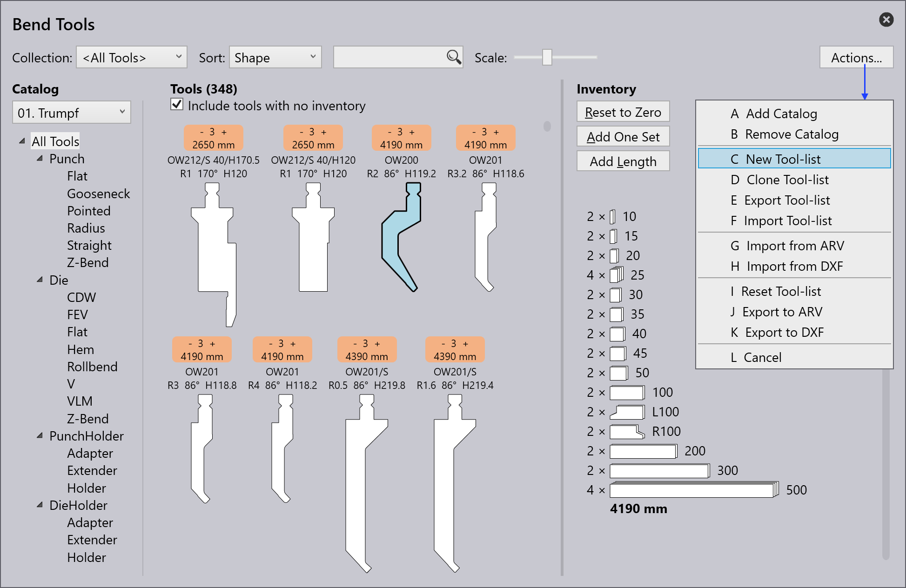906x588 pixels.
Task: Click the Scale slider handle
Action: (x=547, y=57)
